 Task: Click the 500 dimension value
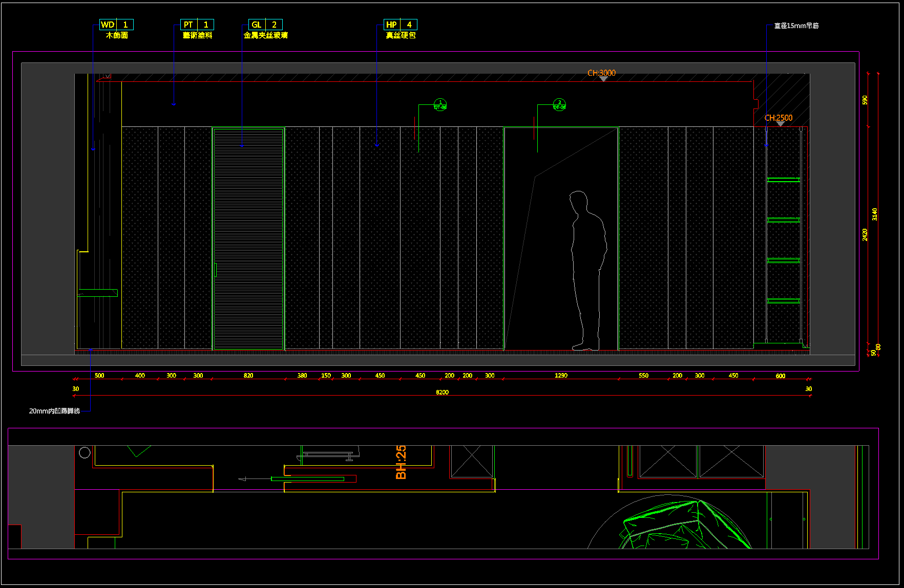coord(99,376)
